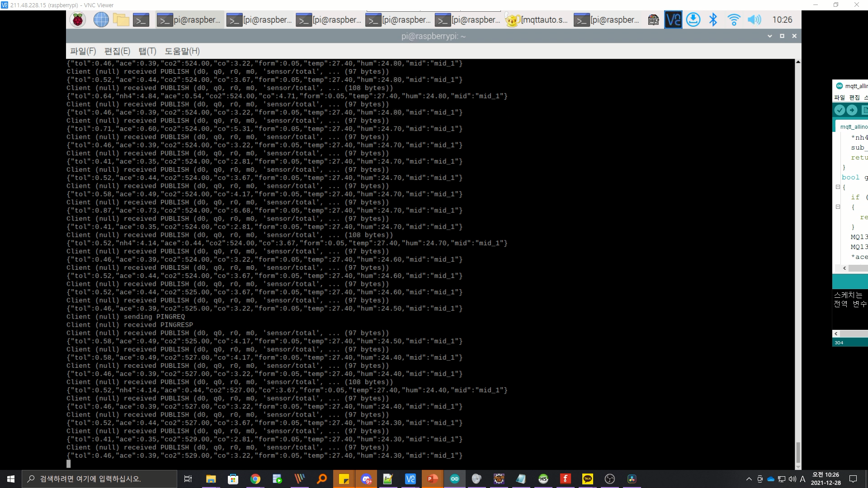Click the Arduino Upload arrow button
This screenshot has height=488, width=868.
(852, 110)
